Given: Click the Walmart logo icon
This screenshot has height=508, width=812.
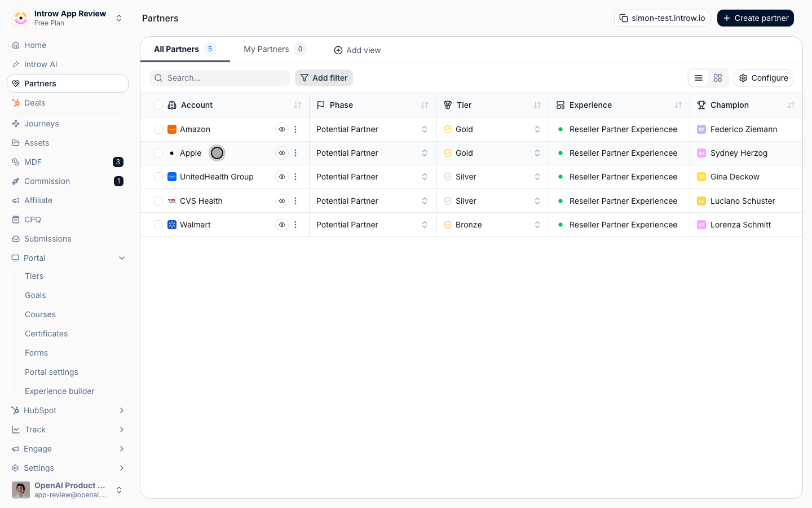Looking at the screenshot, I should (x=172, y=225).
